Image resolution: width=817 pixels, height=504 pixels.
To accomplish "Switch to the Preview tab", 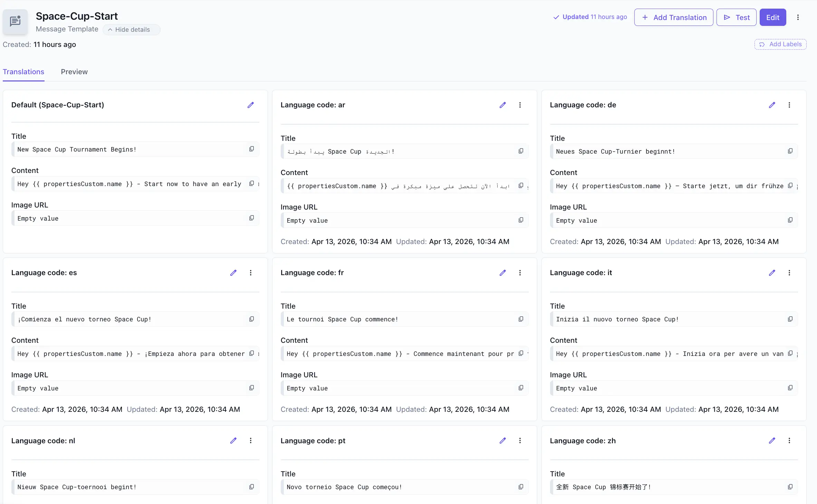I will click(x=74, y=72).
